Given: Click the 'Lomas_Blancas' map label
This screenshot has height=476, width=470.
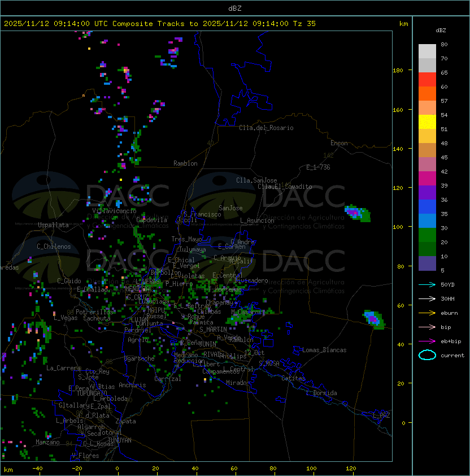Looking at the screenshot, I should (324, 350).
